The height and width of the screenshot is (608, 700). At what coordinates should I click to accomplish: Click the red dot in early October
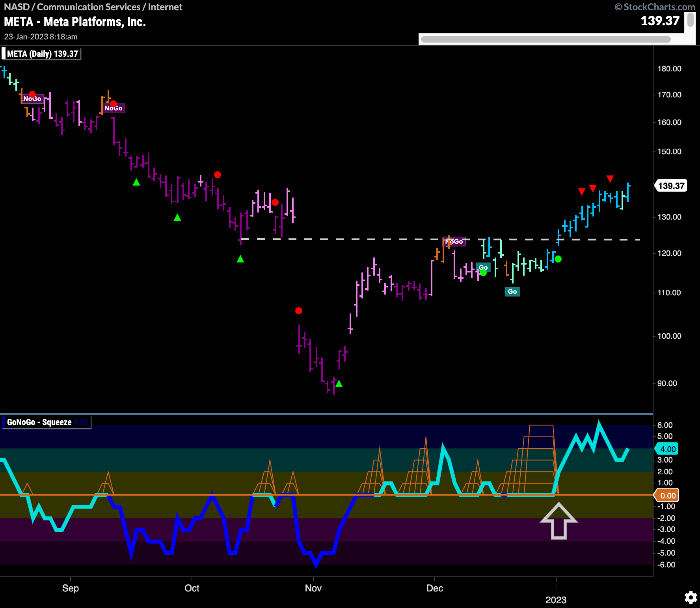[x=218, y=175]
